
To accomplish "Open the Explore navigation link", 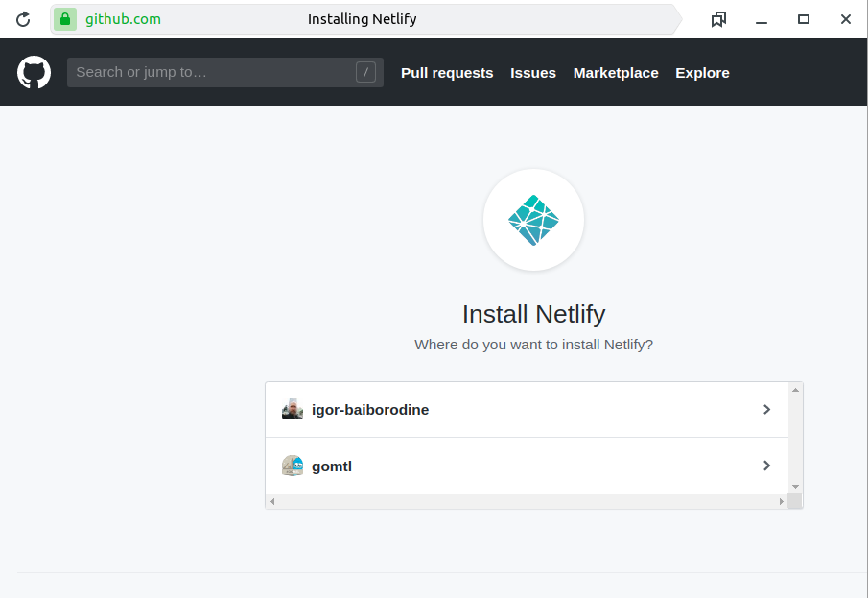I will 702,73.
